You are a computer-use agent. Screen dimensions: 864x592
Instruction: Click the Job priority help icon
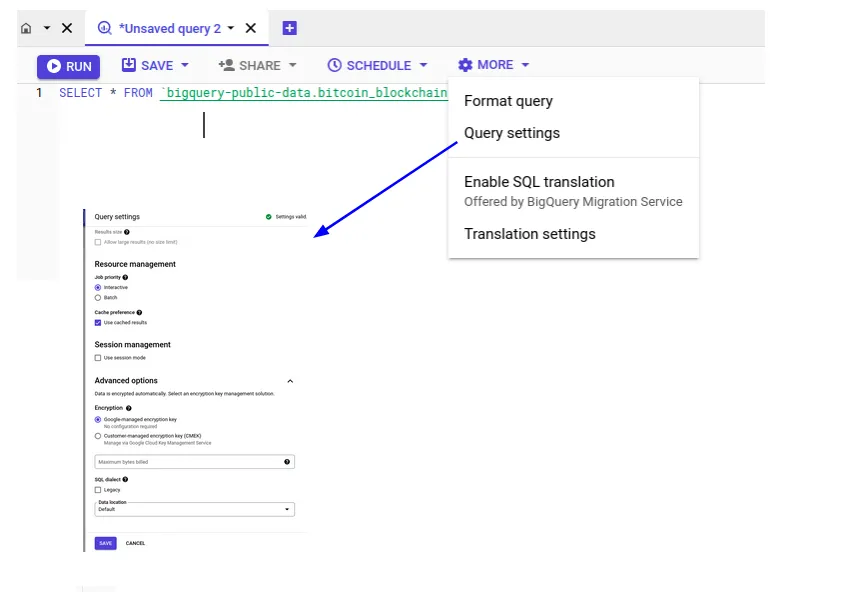125,277
